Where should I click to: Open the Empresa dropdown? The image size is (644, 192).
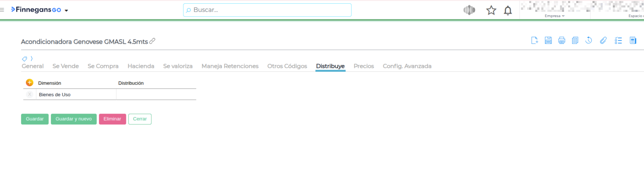pyautogui.click(x=555, y=16)
